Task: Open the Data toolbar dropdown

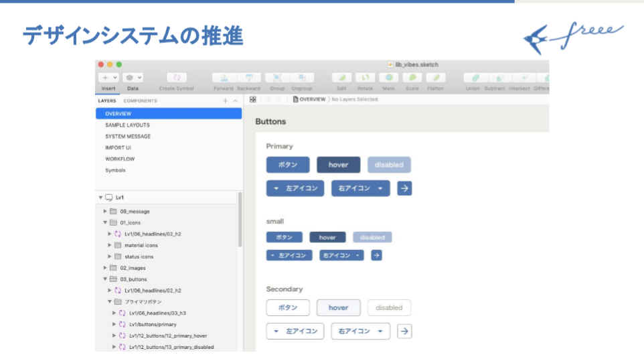Action: tap(133, 78)
